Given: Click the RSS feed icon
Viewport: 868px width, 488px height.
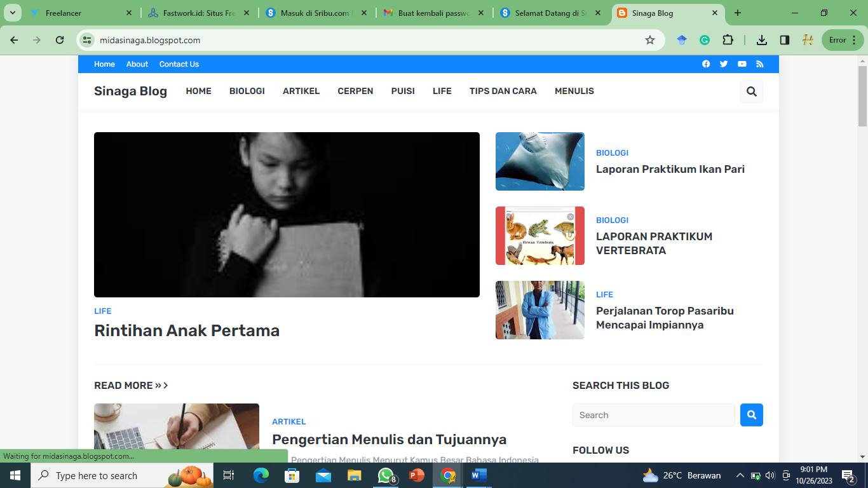Looking at the screenshot, I should (759, 64).
